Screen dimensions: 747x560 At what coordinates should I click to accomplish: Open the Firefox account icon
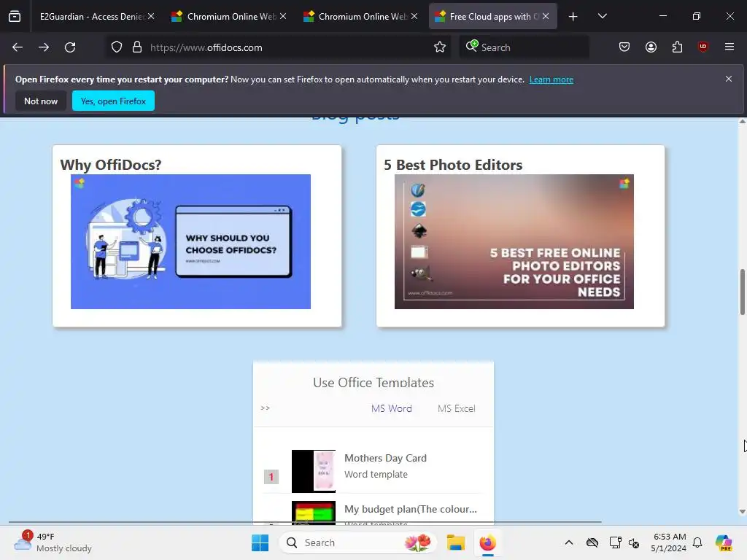pos(651,47)
